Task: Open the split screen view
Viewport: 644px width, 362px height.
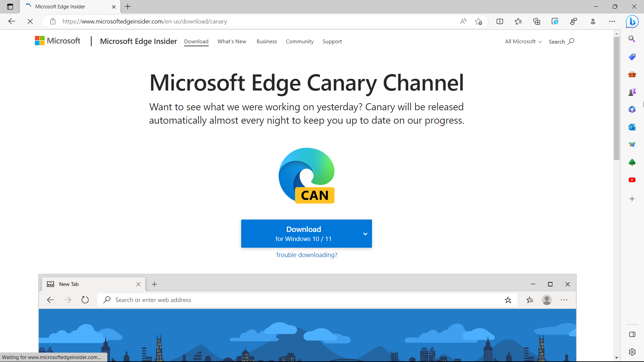Action: (x=500, y=21)
